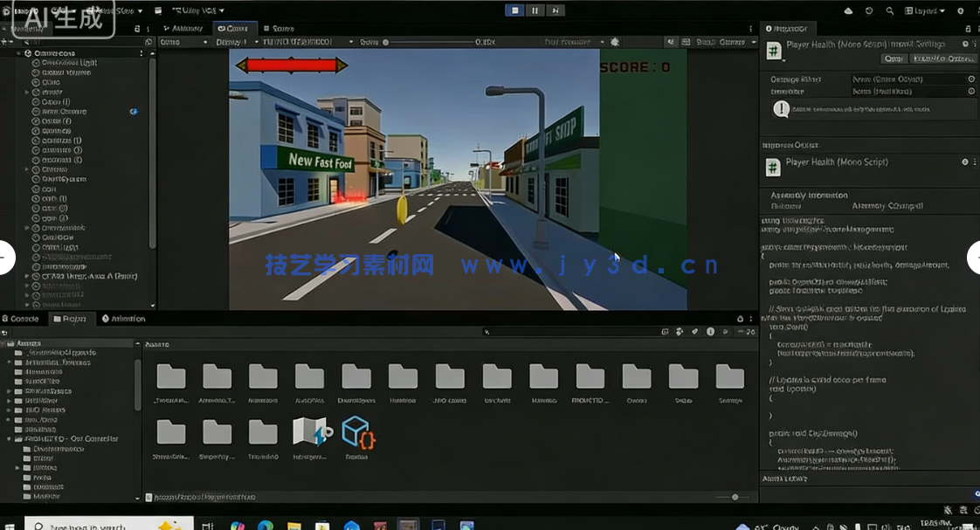The height and width of the screenshot is (530, 980).
Task: Click the Pause button in the toolbar
Action: (x=535, y=10)
